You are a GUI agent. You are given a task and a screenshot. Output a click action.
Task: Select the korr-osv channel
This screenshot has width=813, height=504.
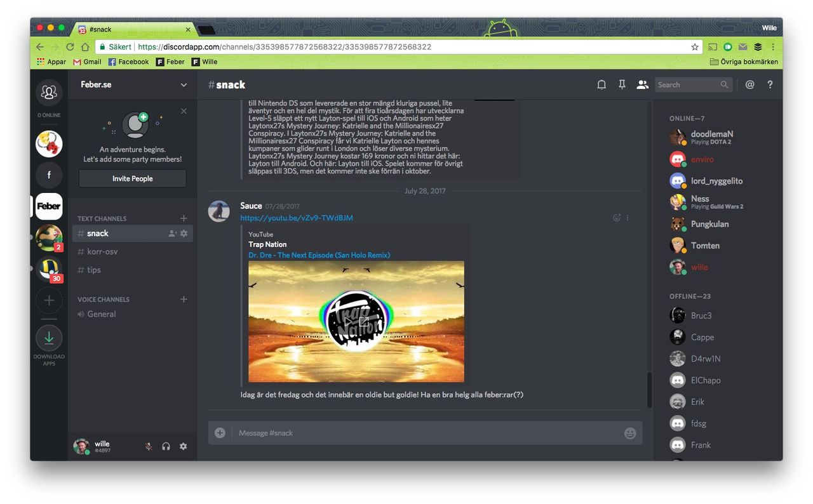pyautogui.click(x=133, y=251)
